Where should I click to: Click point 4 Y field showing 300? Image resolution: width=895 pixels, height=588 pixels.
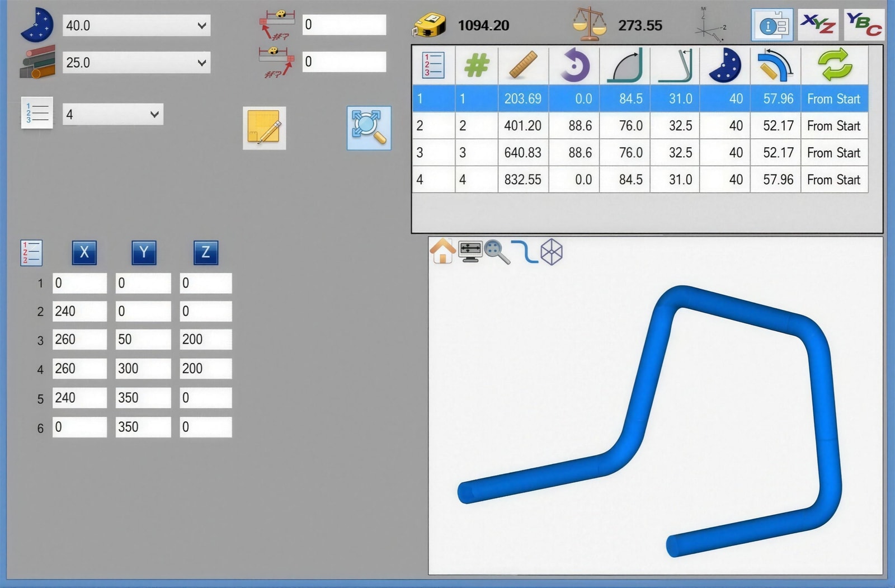click(x=143, y=369)
